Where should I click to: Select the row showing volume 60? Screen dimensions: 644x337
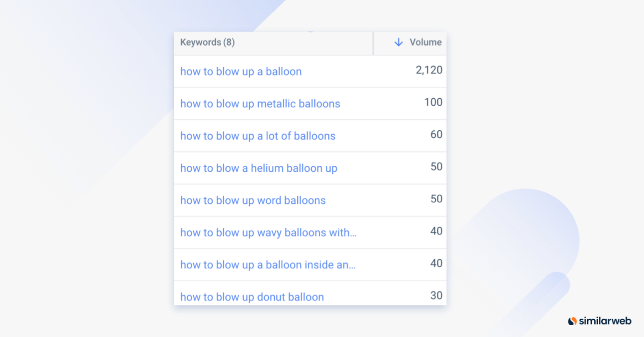(436, 134)
